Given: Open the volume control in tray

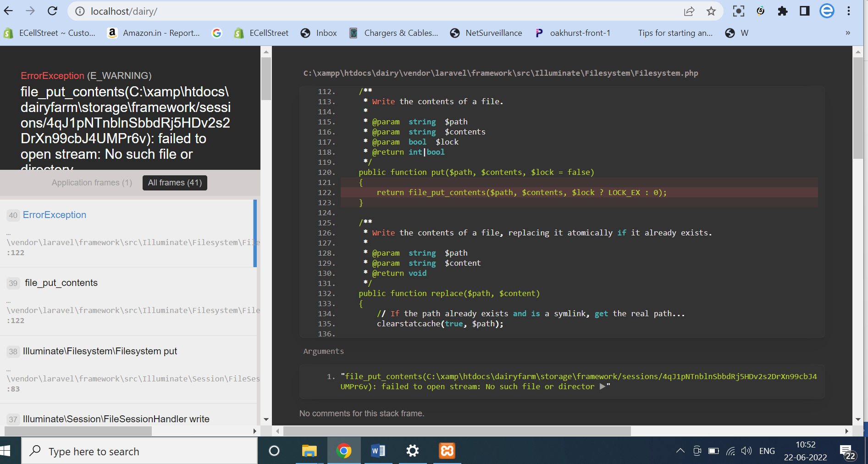Looking at the screenshot, I should (746, 451).
